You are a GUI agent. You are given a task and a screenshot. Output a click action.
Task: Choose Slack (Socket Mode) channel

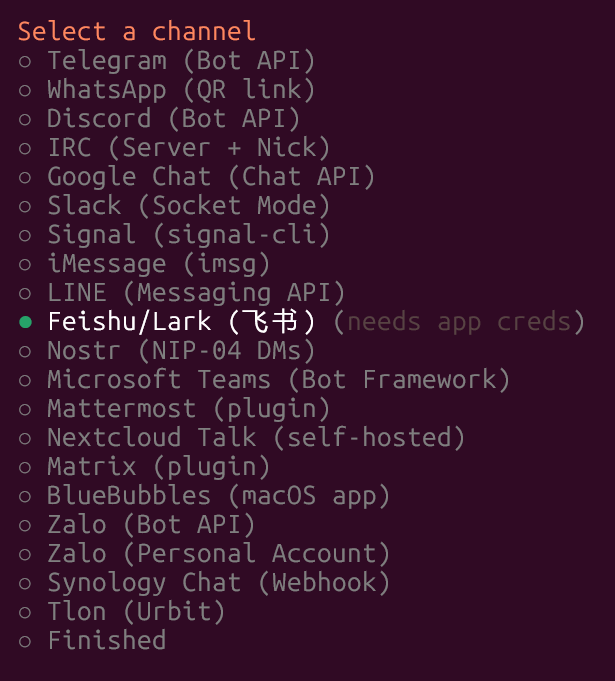[x=188, y=206]
